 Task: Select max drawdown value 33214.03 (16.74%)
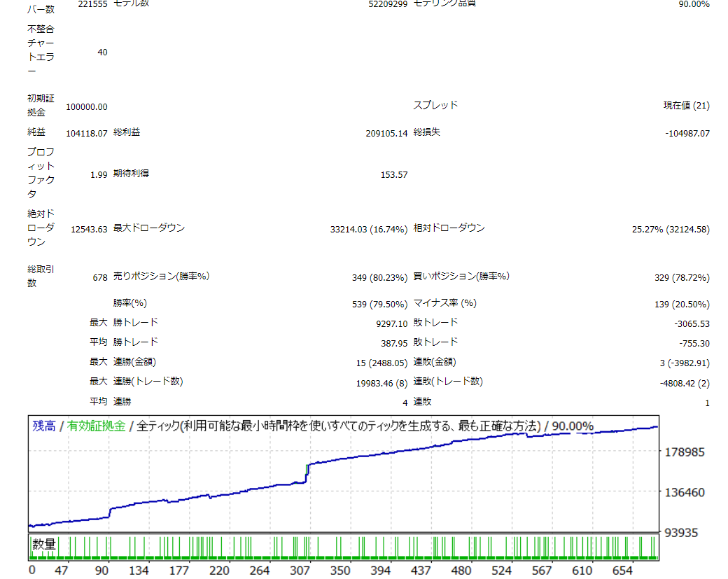pyautogui.click(x=368, y=229)
